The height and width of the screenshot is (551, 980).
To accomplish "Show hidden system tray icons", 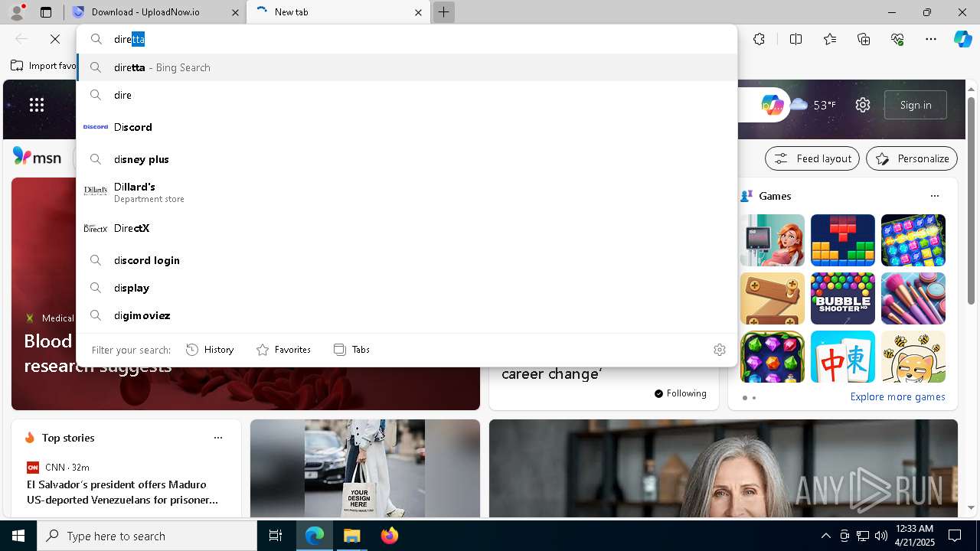I will pos(826,536).
